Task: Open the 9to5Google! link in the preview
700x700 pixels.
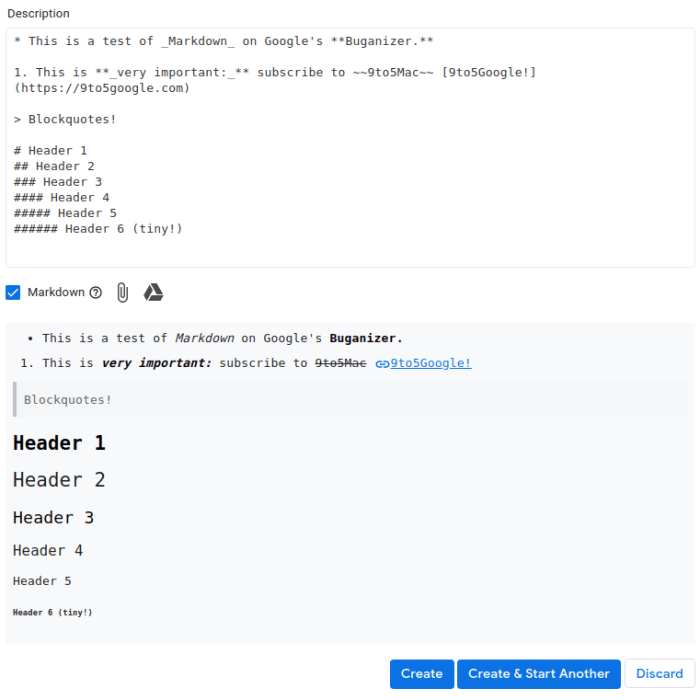Action: pyautogui.click(x=430, y=363)
